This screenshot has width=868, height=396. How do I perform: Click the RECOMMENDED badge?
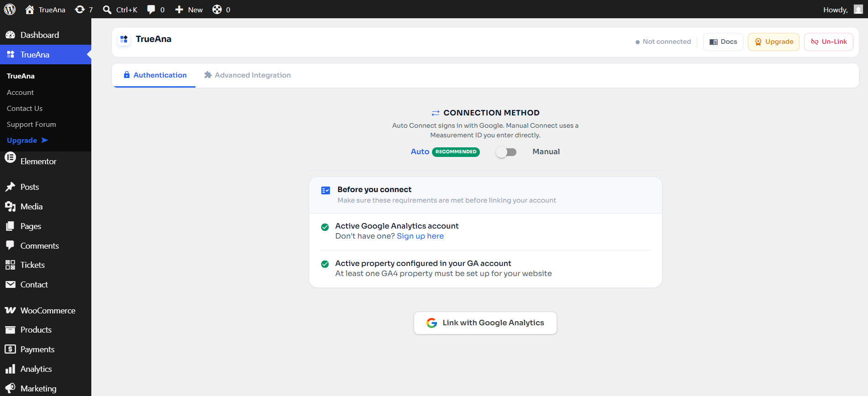pyautogui.click(x=456, y=152)
